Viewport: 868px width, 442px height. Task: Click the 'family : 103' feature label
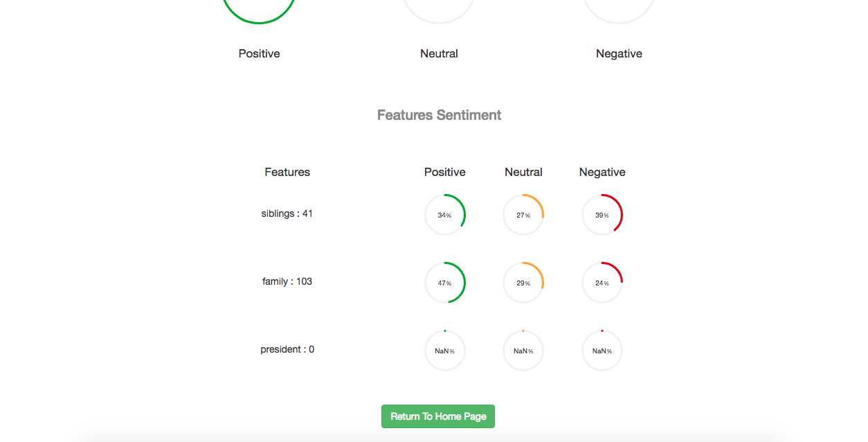click(287, 281)
